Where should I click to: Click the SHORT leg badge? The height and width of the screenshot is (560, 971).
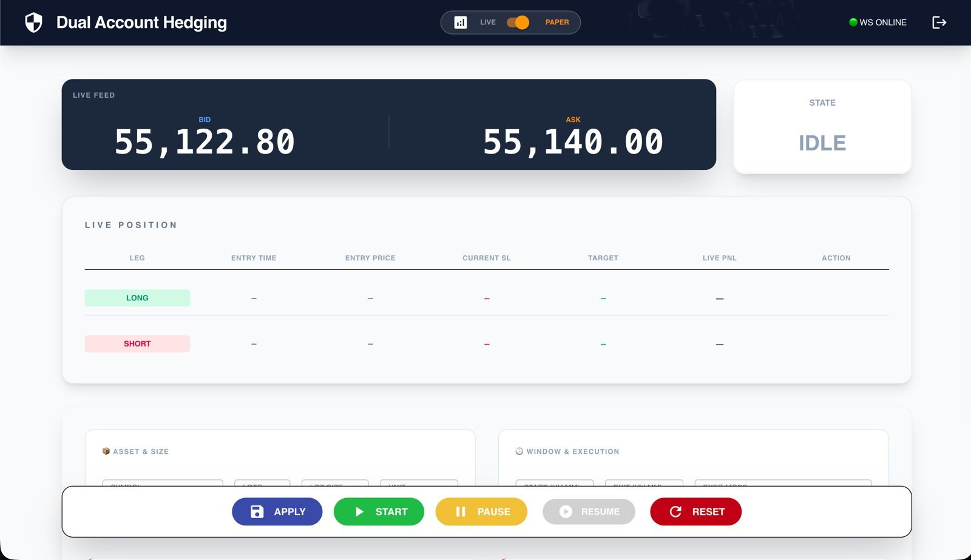tap(137, 343)
